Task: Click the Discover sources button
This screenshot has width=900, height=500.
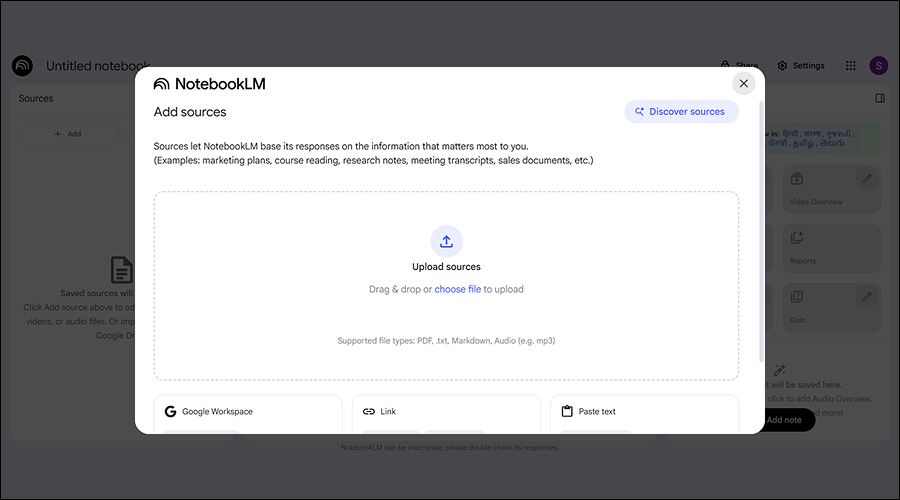Action: 681,112
